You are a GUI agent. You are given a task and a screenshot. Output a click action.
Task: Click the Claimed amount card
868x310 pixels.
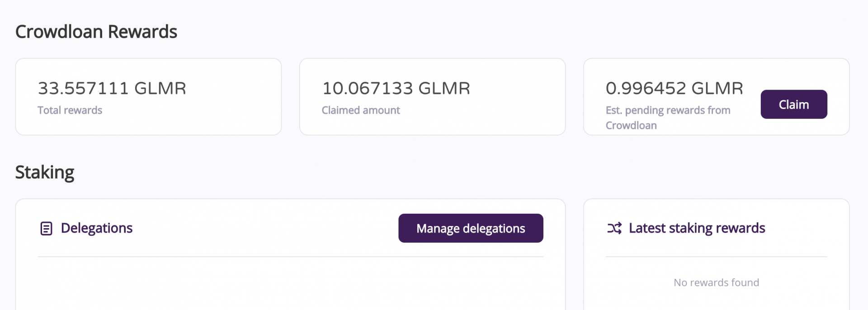(x=432, y=96)
